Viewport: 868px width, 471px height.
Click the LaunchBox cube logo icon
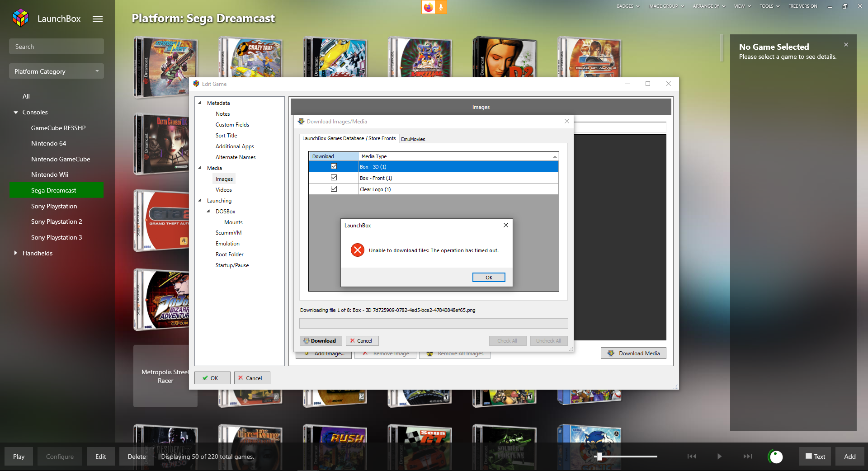(x=20, y=18)
